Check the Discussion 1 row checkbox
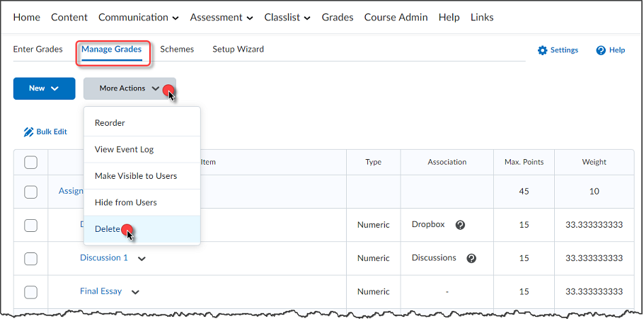Screen dimensions: 644x321 click(x=31, y=259)
